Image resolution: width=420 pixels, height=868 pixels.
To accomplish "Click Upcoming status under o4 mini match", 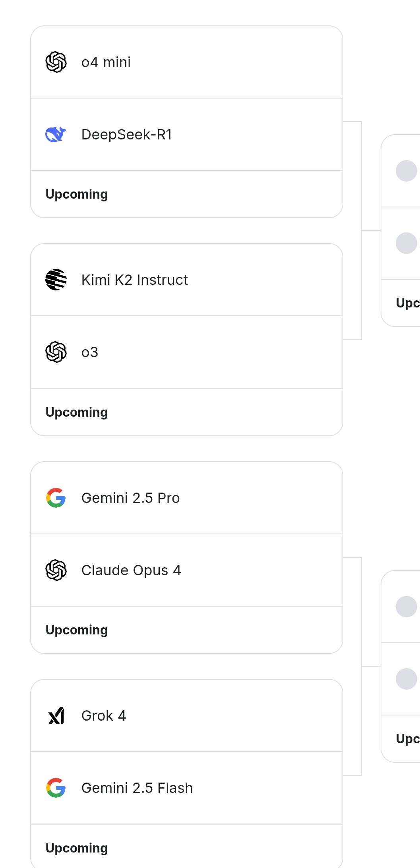I will pyautogui.click(x=77, y=194).
